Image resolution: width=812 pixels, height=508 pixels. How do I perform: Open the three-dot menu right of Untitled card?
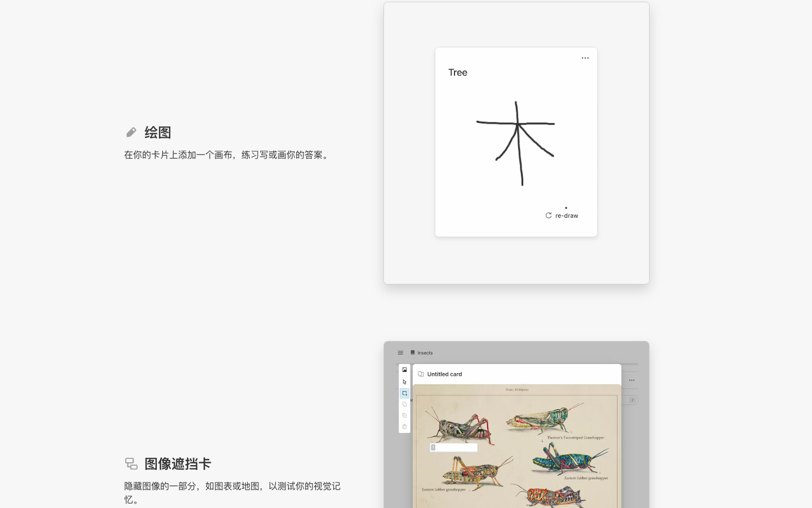pos(632,380)
